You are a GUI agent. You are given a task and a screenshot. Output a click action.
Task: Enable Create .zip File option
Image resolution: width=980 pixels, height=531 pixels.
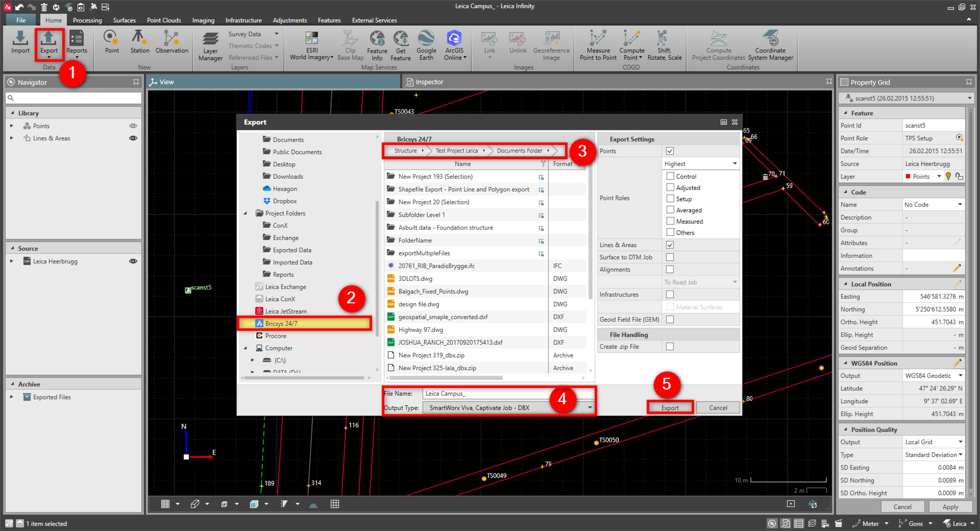click(x=670, y=346)
